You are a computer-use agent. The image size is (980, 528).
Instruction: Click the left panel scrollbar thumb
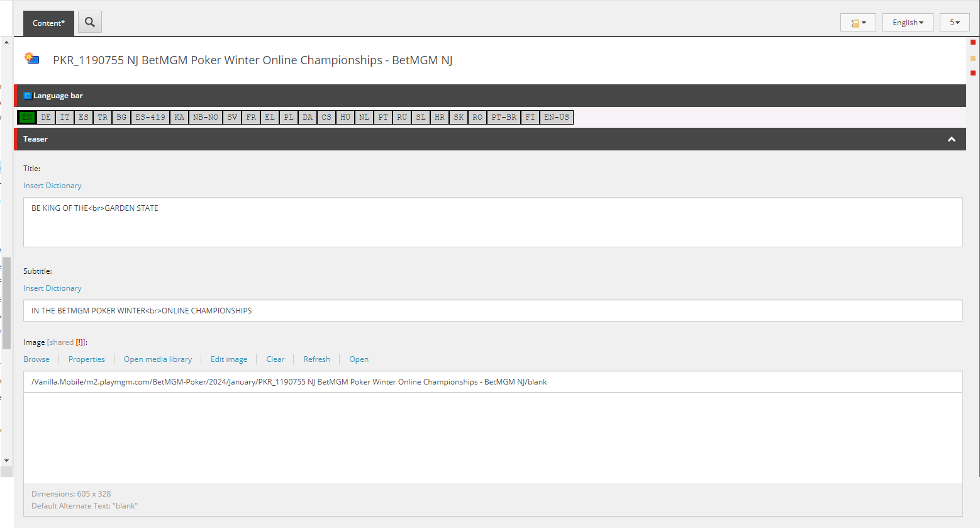6,303
